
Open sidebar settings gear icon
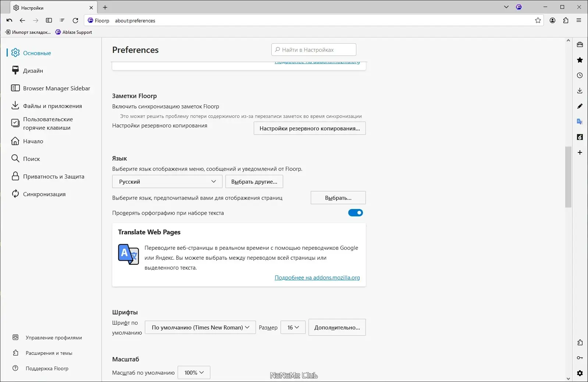pos(580,373)
